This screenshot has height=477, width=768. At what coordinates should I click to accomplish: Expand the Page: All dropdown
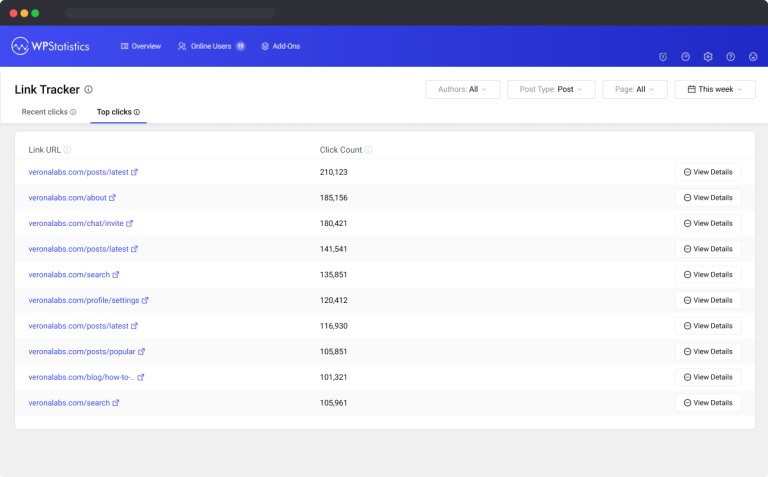point(635,89)
